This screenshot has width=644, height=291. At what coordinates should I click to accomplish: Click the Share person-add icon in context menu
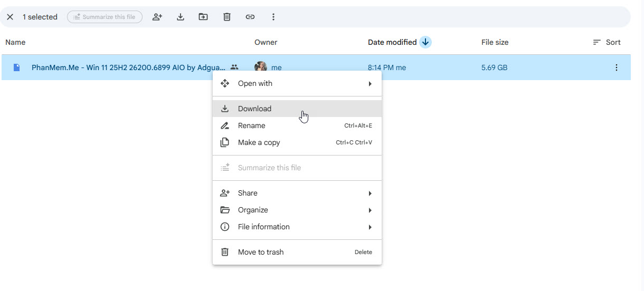pos(225,193)
